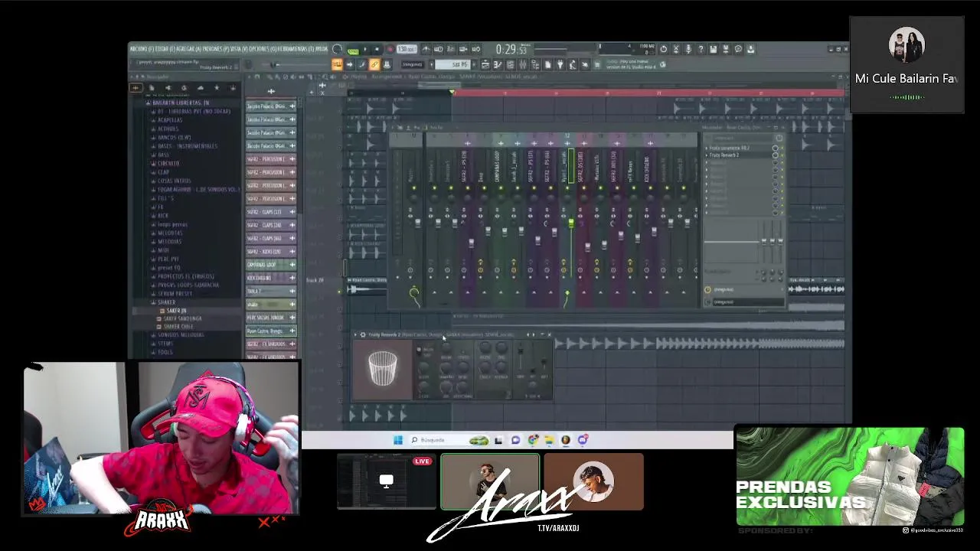Viewport: 980px width, 551px height.
Task: Adjust the Master track volume fader
Action: (x=418, y=223)
